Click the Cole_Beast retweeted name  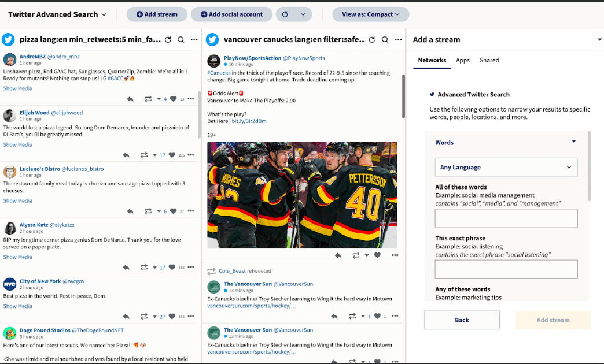(x=232, y=271)
